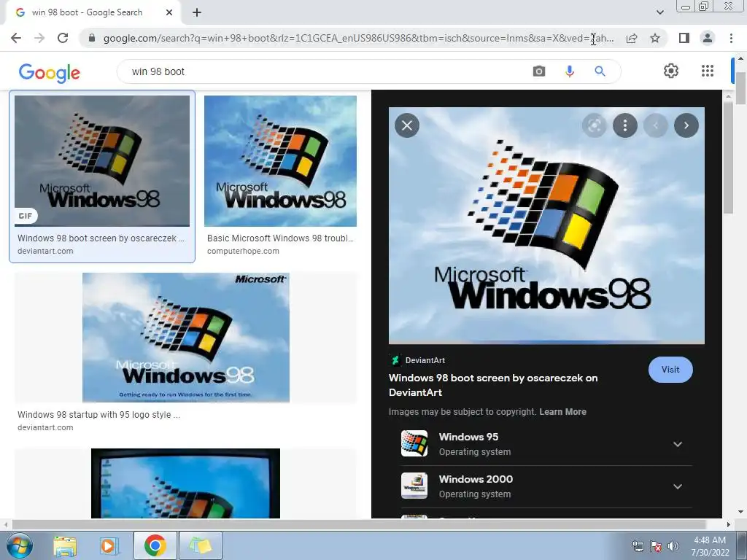Expand the Windows 95 entry

(678, 444)
